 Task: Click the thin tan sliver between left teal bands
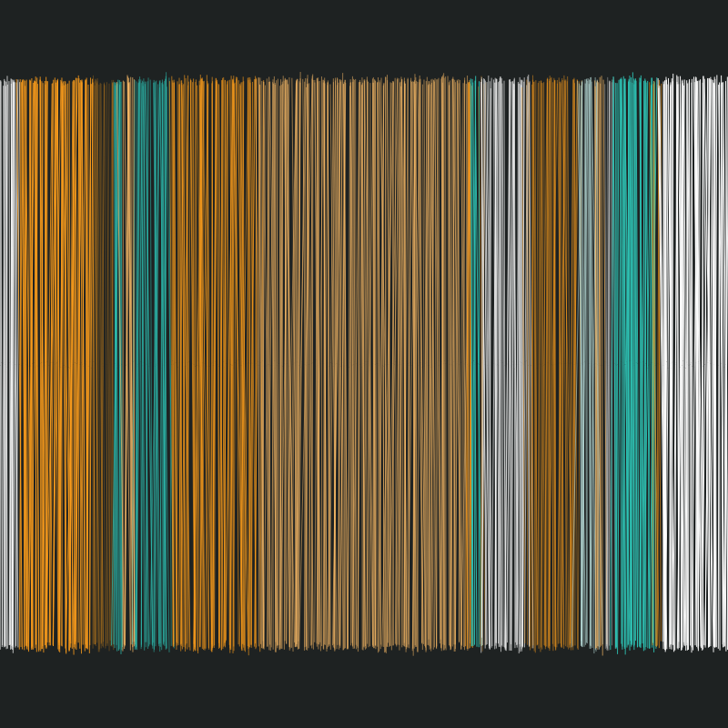pyautogui.click(x=129, y=364)
